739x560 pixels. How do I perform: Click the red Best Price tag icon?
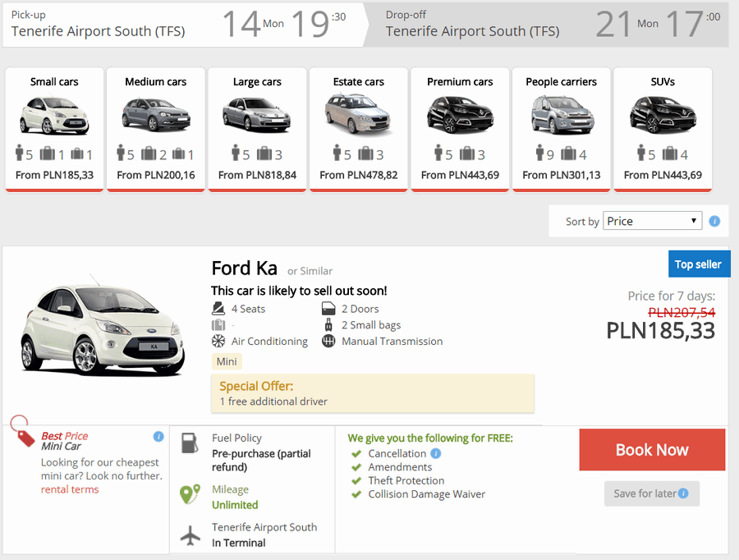23,430
